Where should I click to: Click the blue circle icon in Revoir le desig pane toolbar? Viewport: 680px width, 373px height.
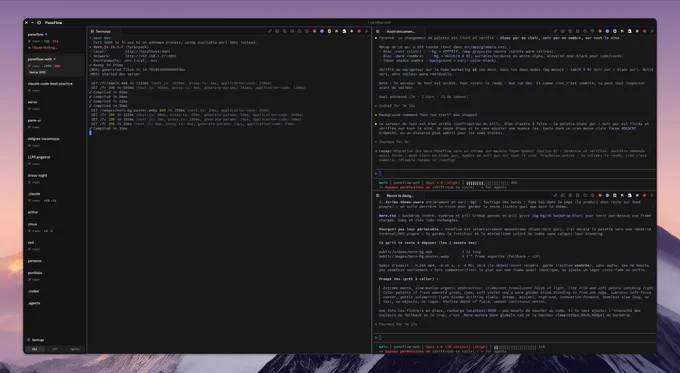(x=607, y=196)
